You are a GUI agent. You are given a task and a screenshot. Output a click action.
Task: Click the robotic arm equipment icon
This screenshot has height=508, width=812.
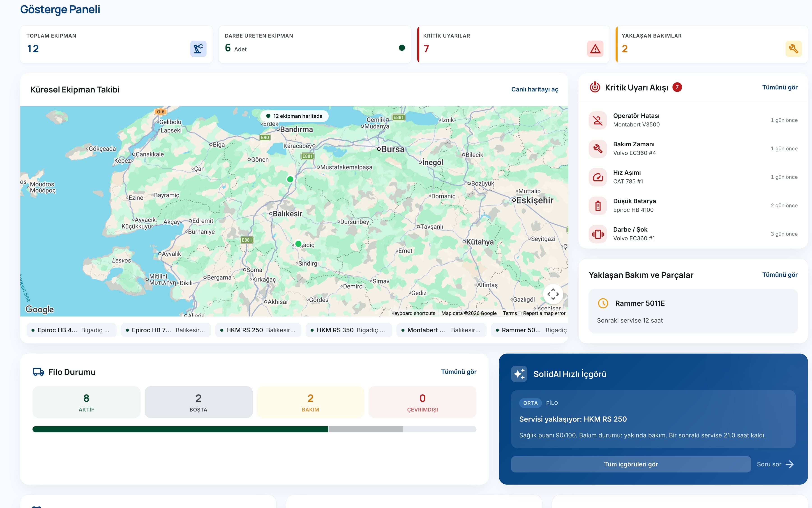[198, 49]
